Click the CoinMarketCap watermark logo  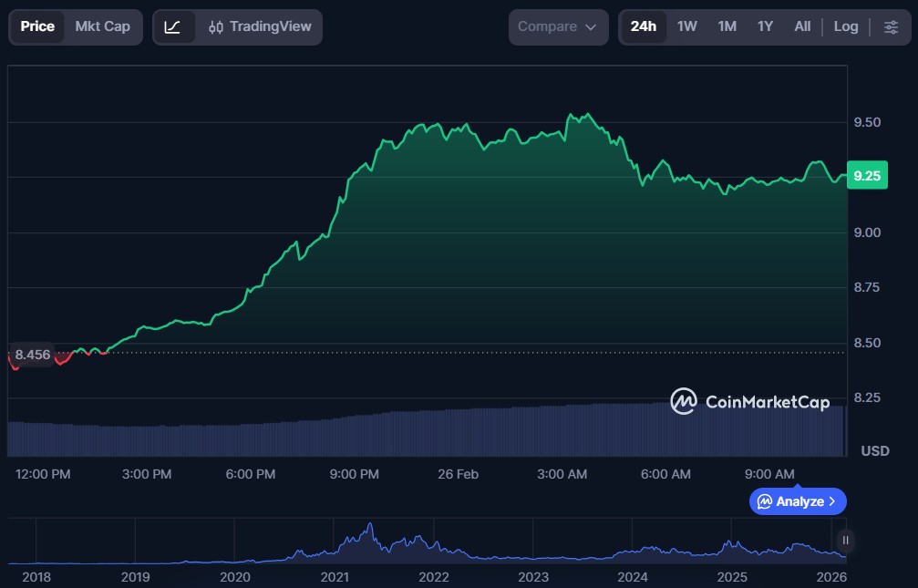(684, 401)
